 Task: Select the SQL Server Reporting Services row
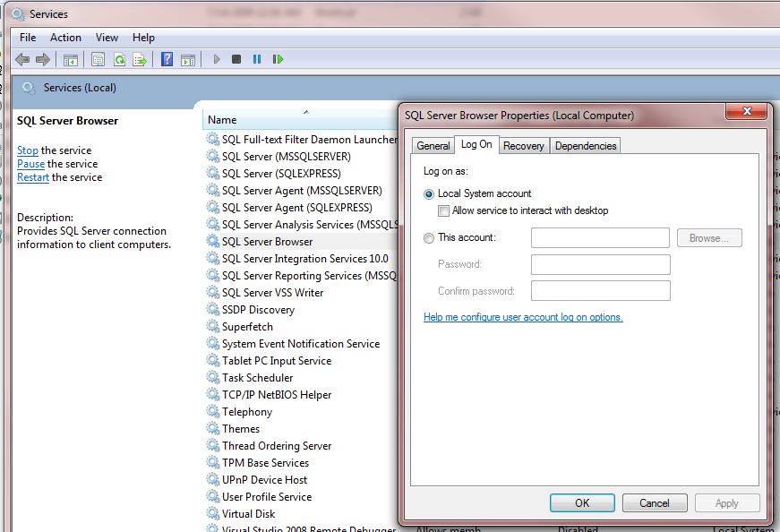point(302,276)
